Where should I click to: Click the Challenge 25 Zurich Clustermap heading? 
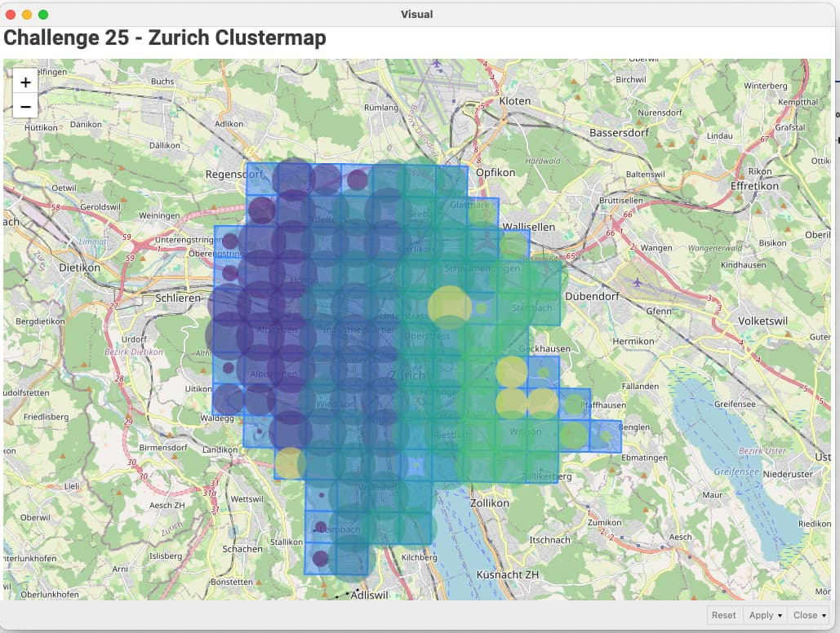(x=165, y=38)
